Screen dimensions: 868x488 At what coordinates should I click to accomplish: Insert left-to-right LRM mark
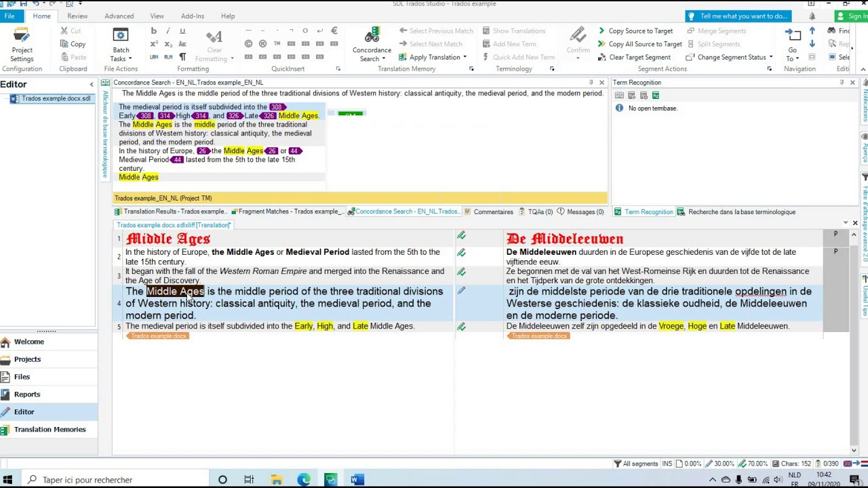tap(154, 57)
